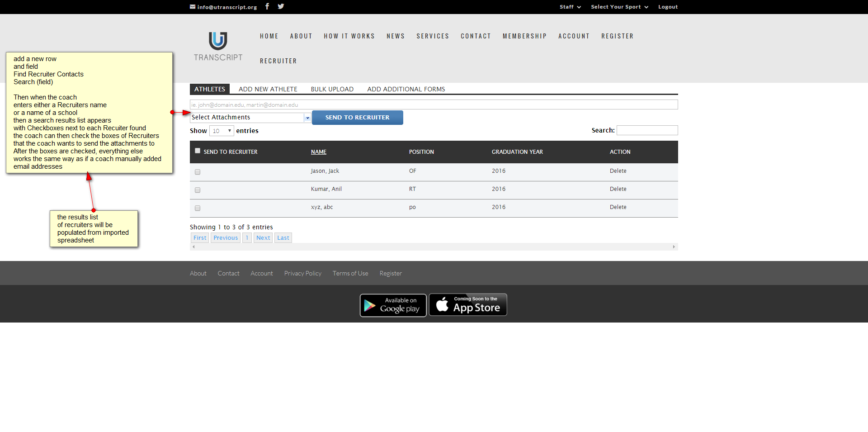Open the footer Register link
Image resolution: width=868 pixels, height=432 pixels.
click(x=391, y=273)
